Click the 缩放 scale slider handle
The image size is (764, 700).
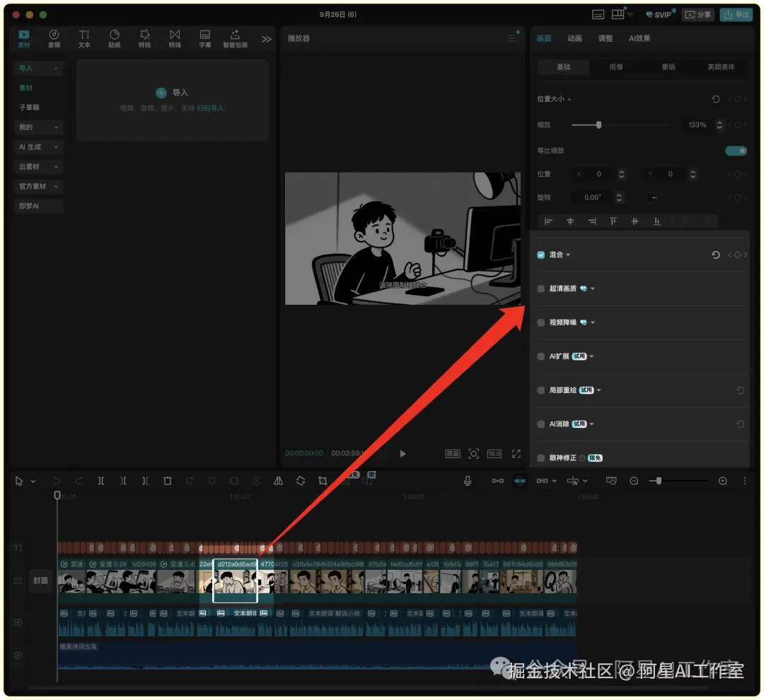(599, 125)
